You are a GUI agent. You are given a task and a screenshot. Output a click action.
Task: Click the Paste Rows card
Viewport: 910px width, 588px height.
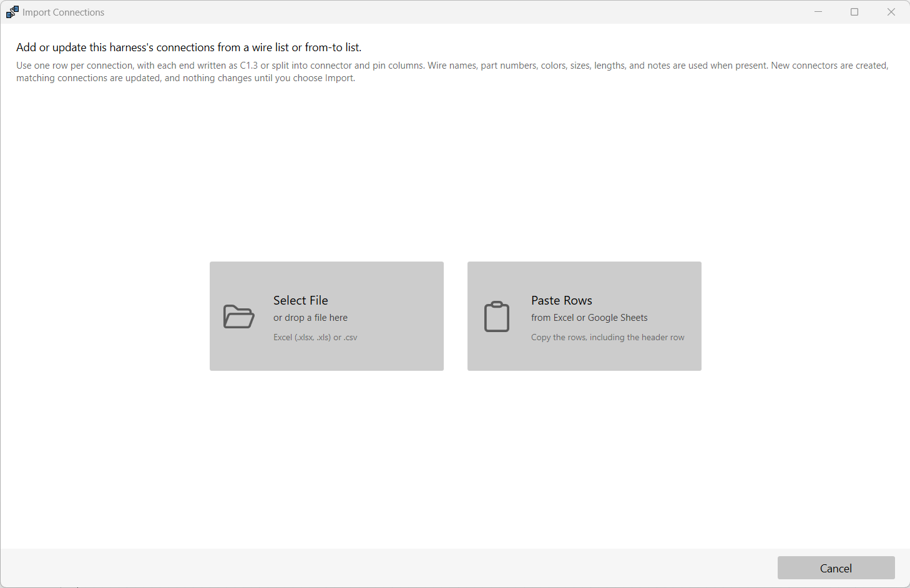584,316
